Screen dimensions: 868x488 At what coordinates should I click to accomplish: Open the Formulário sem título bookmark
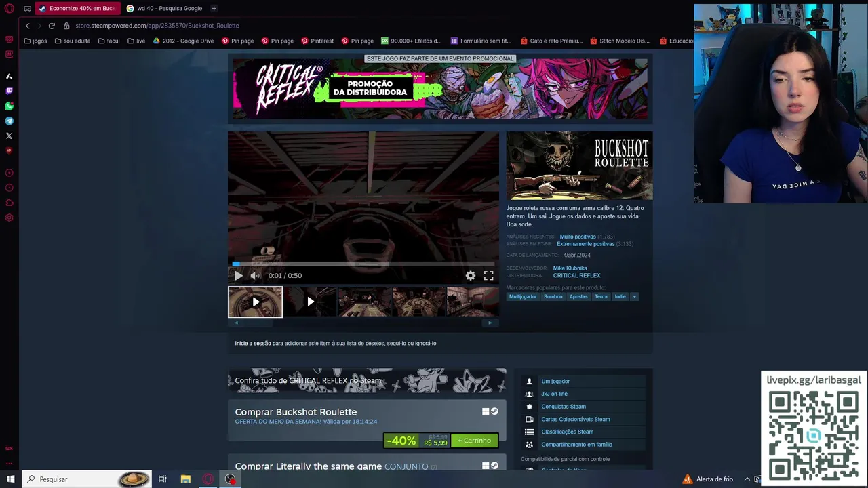481,41
